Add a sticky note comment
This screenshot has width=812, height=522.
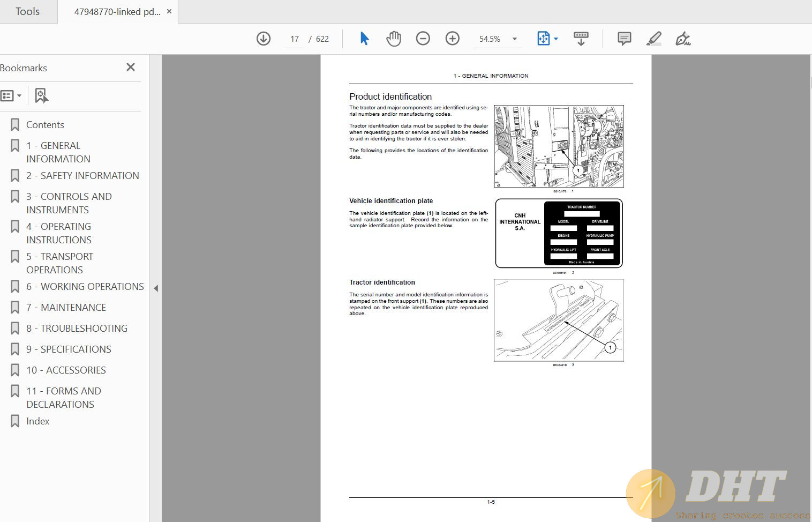click(x=624, y=39)
